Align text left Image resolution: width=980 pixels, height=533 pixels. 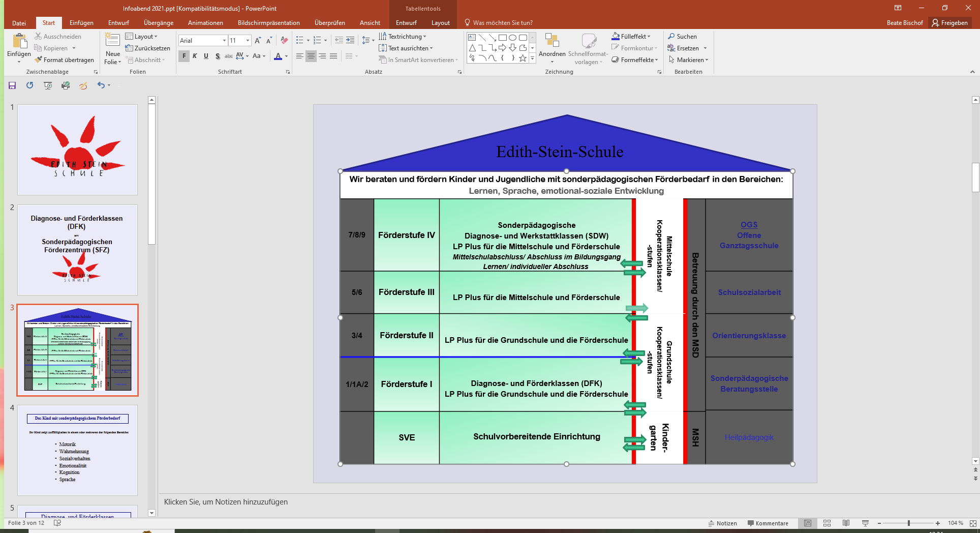click(299, 56)
